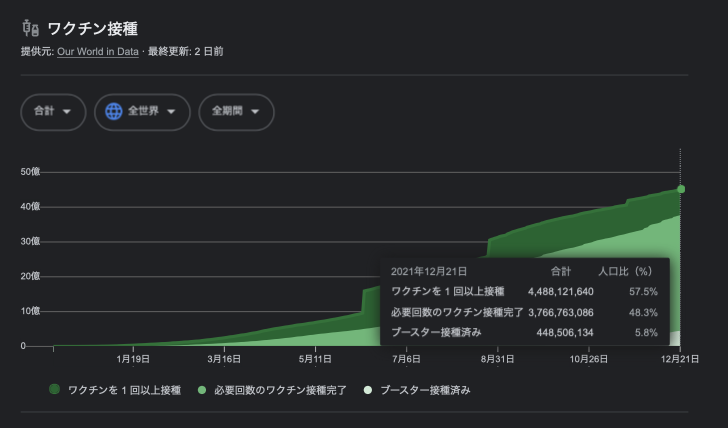Select the 3月16日 date on the x-axis
The height and width of the screenshot is (428, 728).
(x=224, y=359)
